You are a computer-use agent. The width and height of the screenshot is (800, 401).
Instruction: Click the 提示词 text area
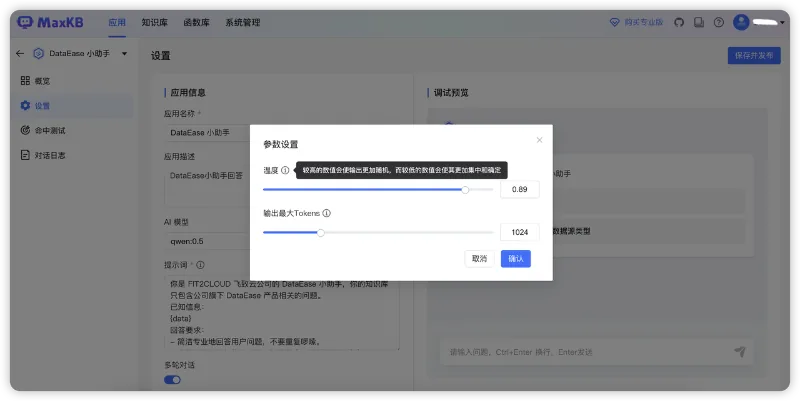click(x=282, y=313)
